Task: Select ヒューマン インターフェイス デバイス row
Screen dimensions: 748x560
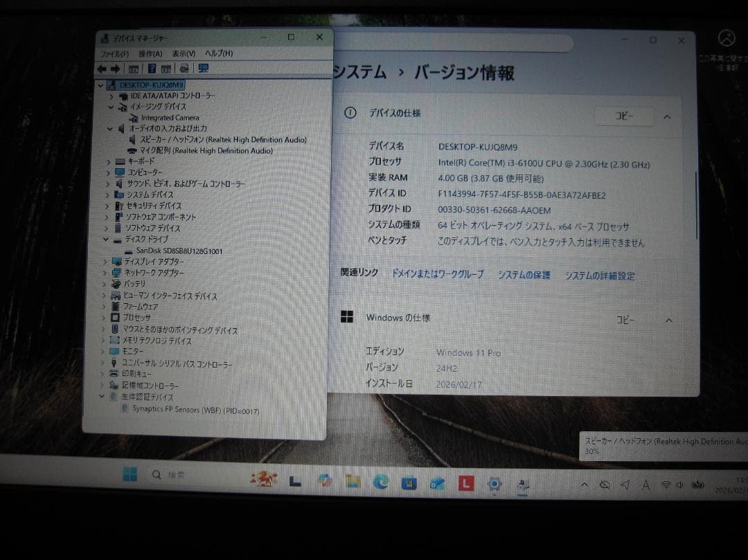Action: [x=170, y=296]
